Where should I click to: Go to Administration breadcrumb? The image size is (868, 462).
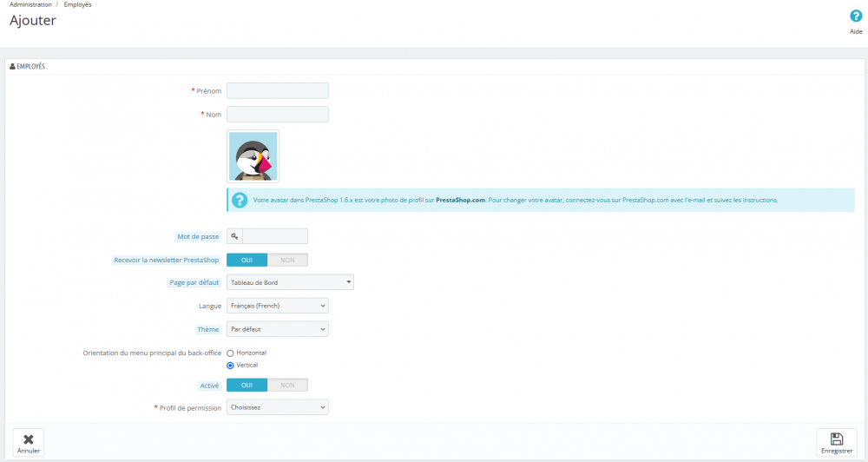click(30, 4)
